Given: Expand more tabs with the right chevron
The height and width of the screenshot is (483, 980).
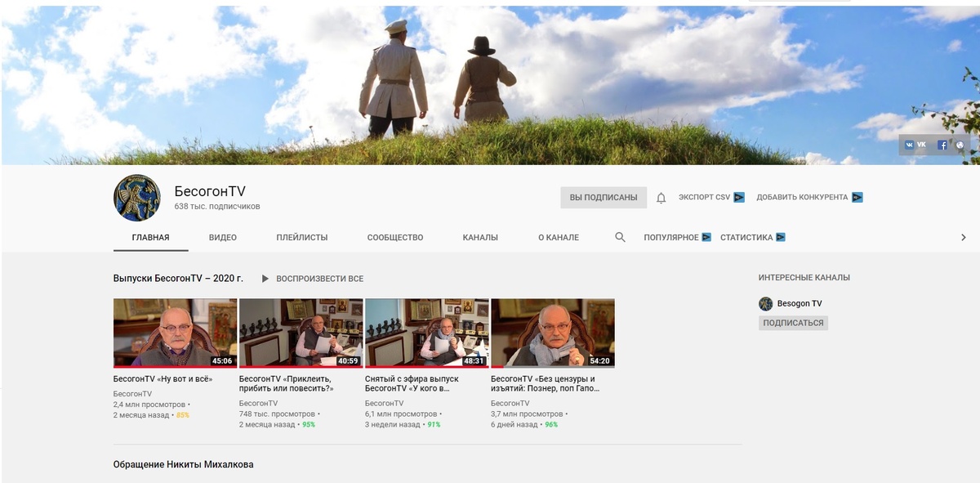Looking at the screenshot, I should tap(963, 237).
